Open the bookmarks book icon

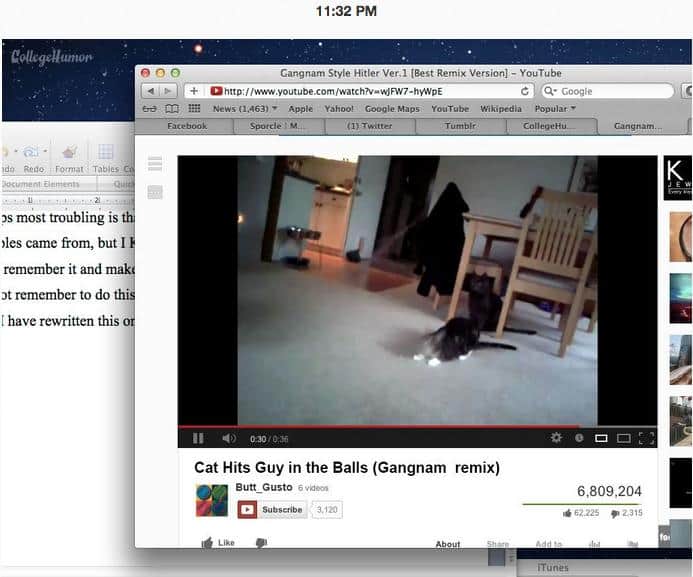tap(172, 108)
